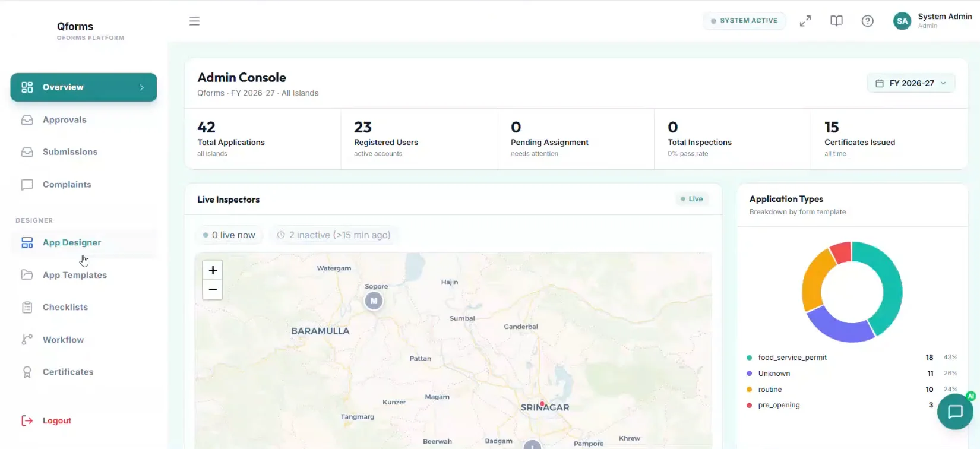Image resolution: width=980 pixels, height=449 pixels.
Task: Click the BARAMULLA map label
Action: (x=320, y=331)
